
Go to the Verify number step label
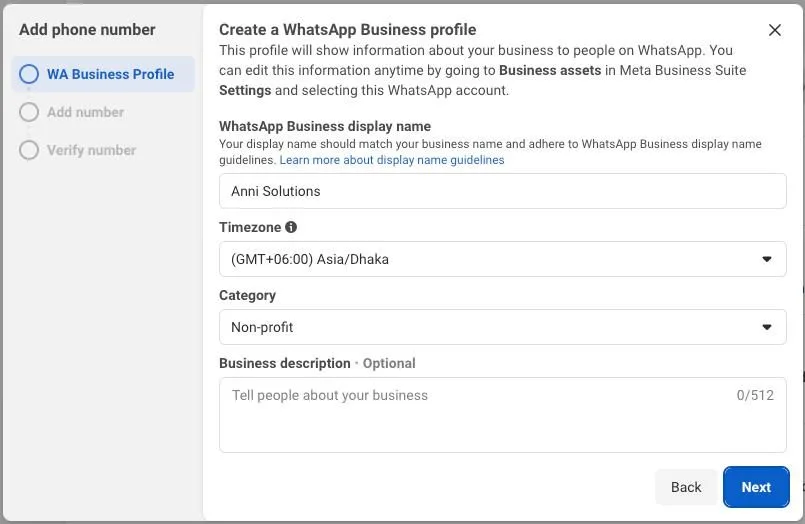point(91,150)
